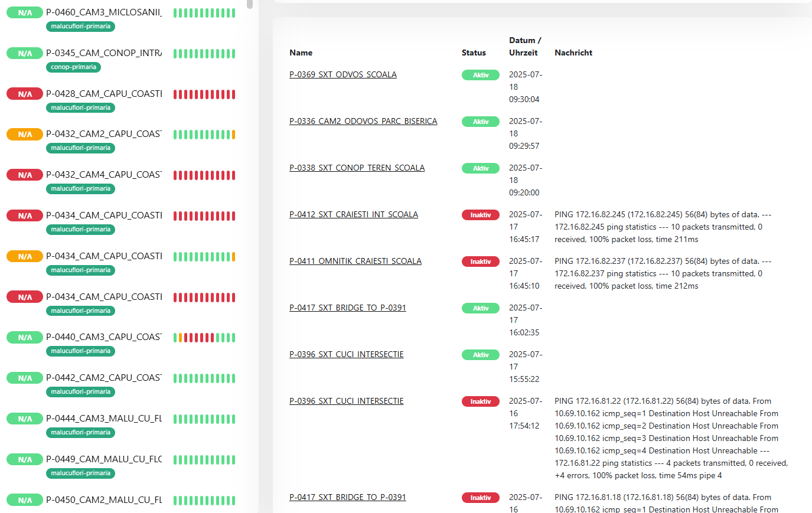Screen dimensions: 812x513
Task: Click the monitor list scrollbar thumb
Action: coord(250,4)
